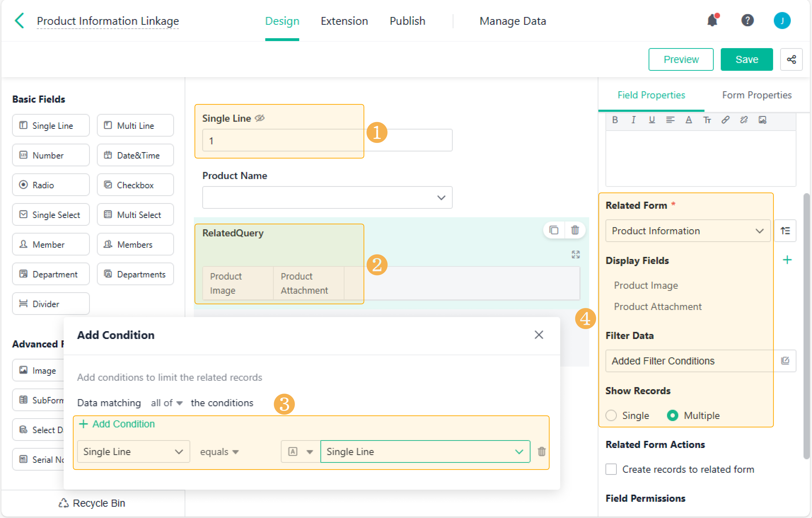Open the value type selector dropdown
This screenshot has width=812, height=518.
[301, 451]
